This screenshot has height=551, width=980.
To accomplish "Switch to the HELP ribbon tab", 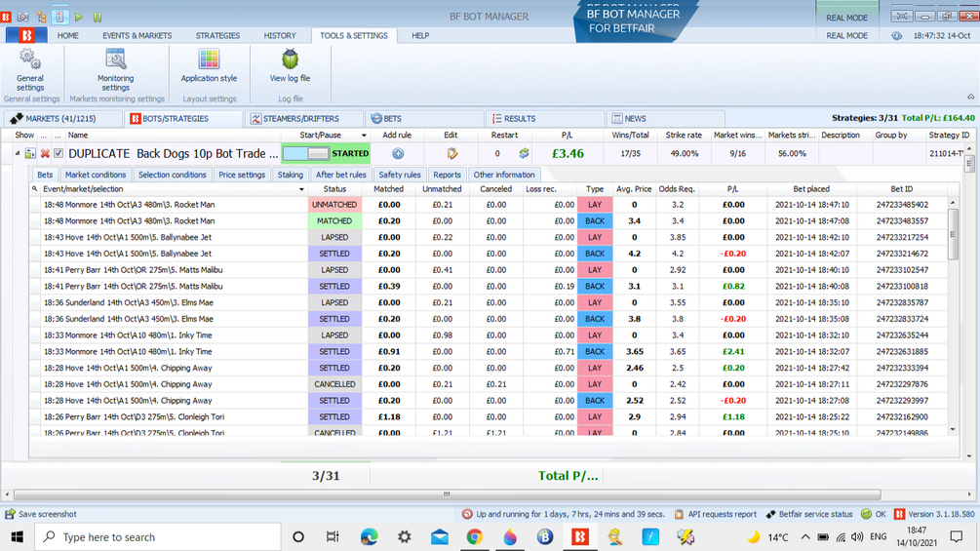I will click(420, 36).
